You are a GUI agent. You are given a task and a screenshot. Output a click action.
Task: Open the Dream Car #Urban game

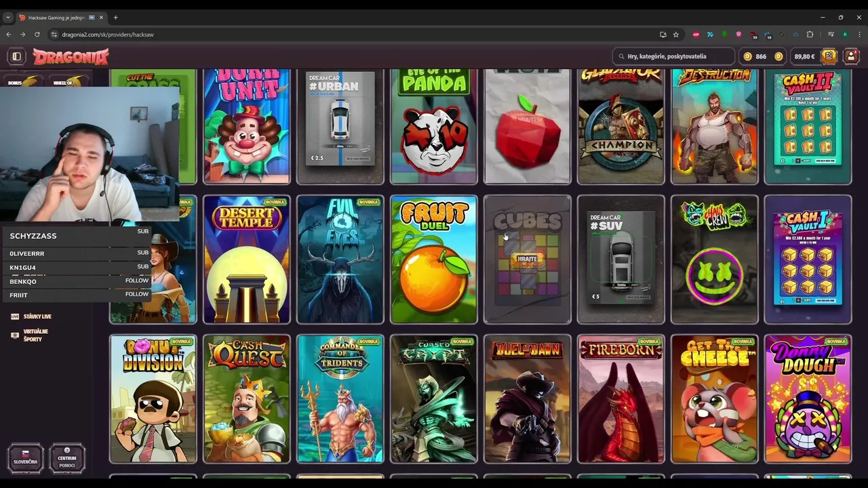(x=340, y=126)
